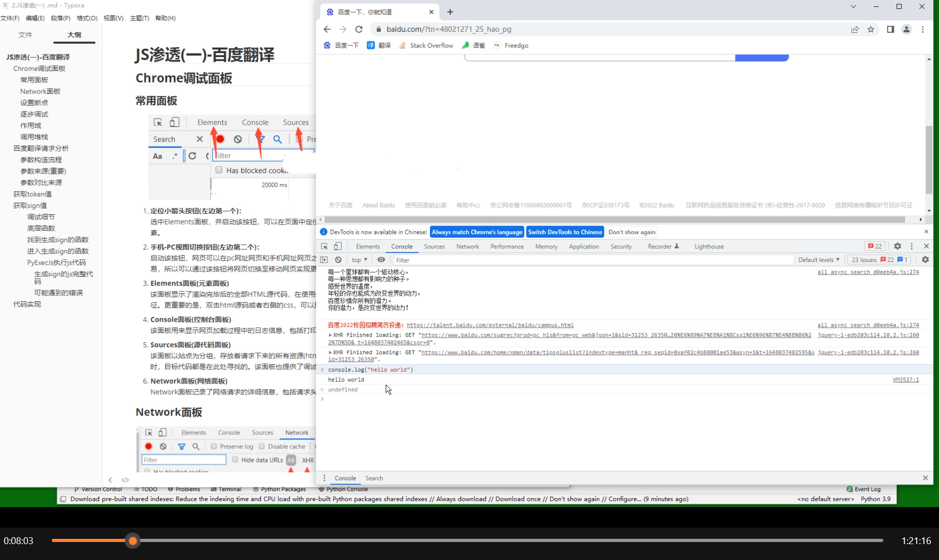Open the Performance tab in DevTools
The height and width of the screenshot is (560, 939).
click(507, 247)
